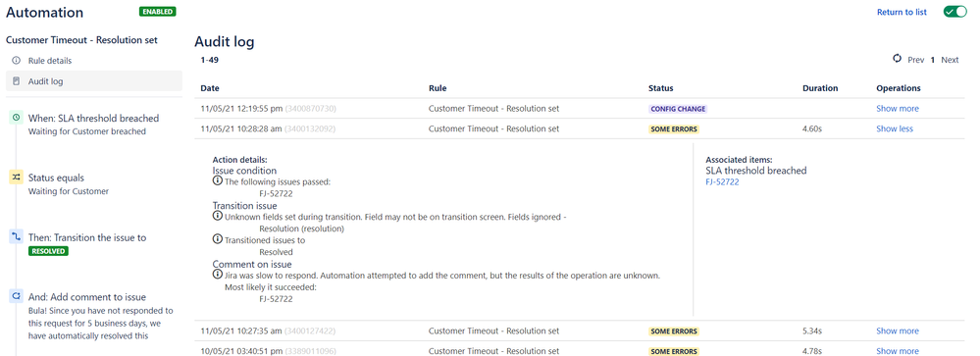Click the 'Resolution (resolution)' ignored field text
This screenshot has height=356, width=980.
click(302, 229)
